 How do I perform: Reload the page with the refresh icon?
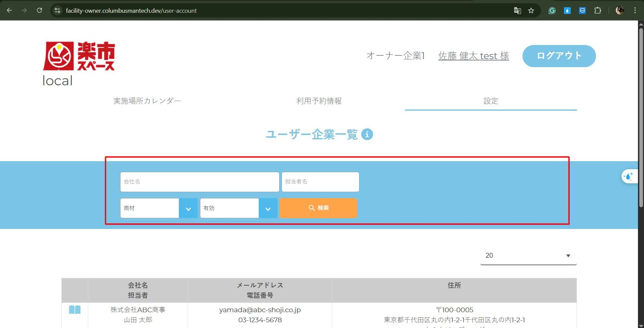click(39, 10)
